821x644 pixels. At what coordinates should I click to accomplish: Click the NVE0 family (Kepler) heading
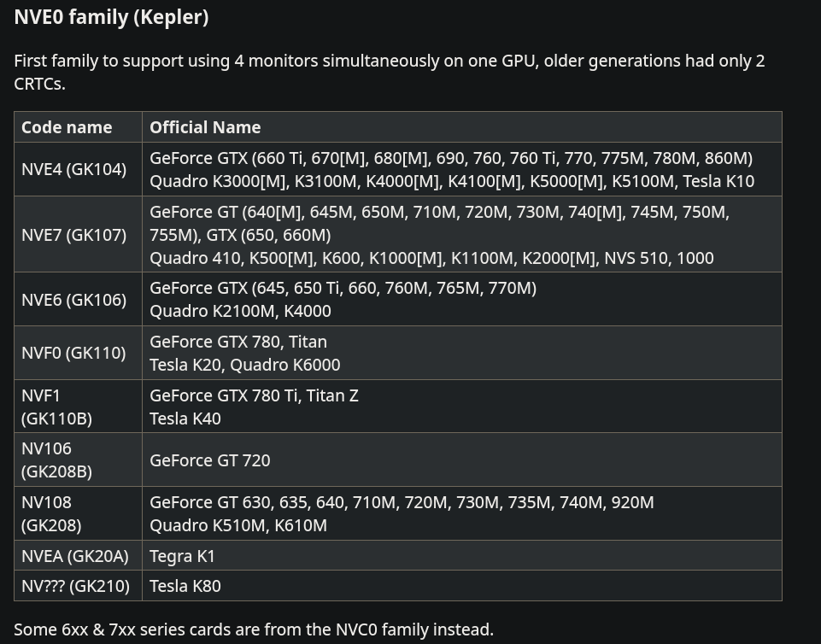click(111, 17)
